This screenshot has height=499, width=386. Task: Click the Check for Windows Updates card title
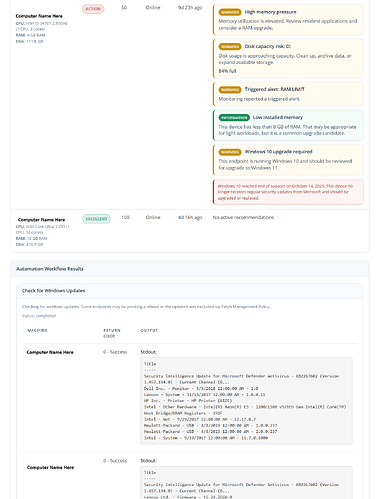[53, 291]
